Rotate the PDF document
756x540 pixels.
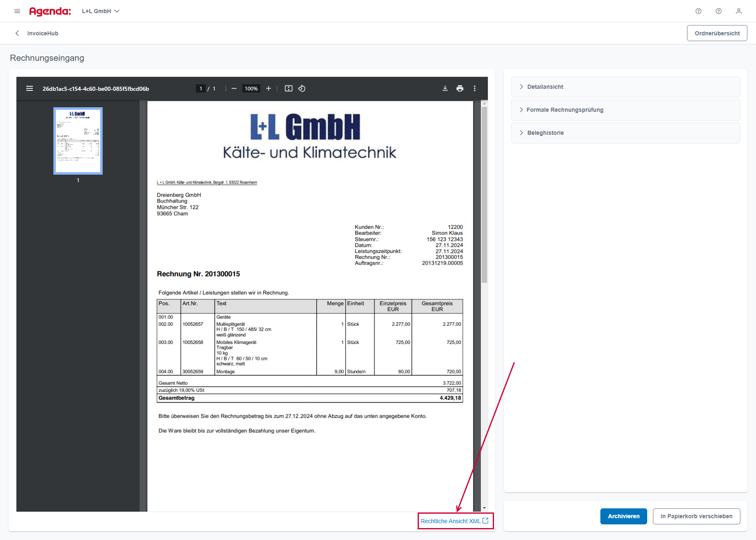pos(302,88)
